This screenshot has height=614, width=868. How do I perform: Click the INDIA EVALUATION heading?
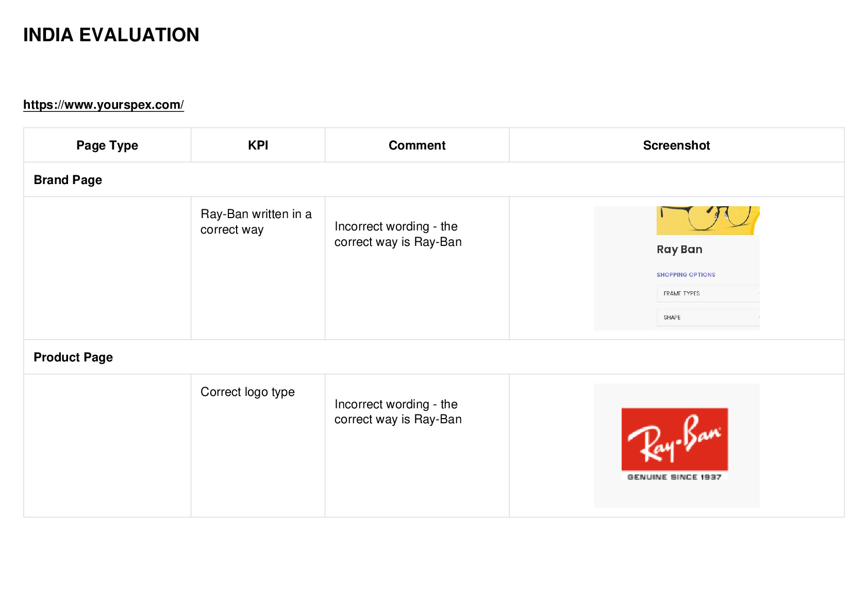(x=111, y=35)
